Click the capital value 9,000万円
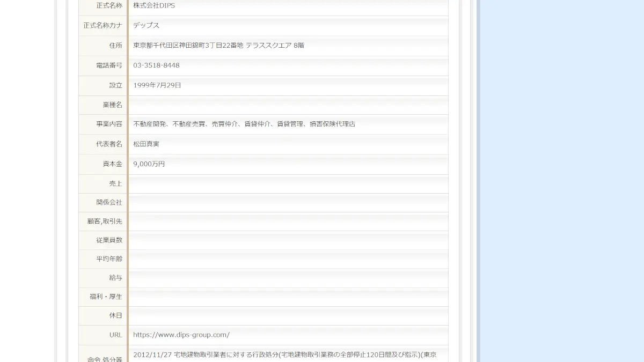 pyautogui.click(x=149, y=164)
